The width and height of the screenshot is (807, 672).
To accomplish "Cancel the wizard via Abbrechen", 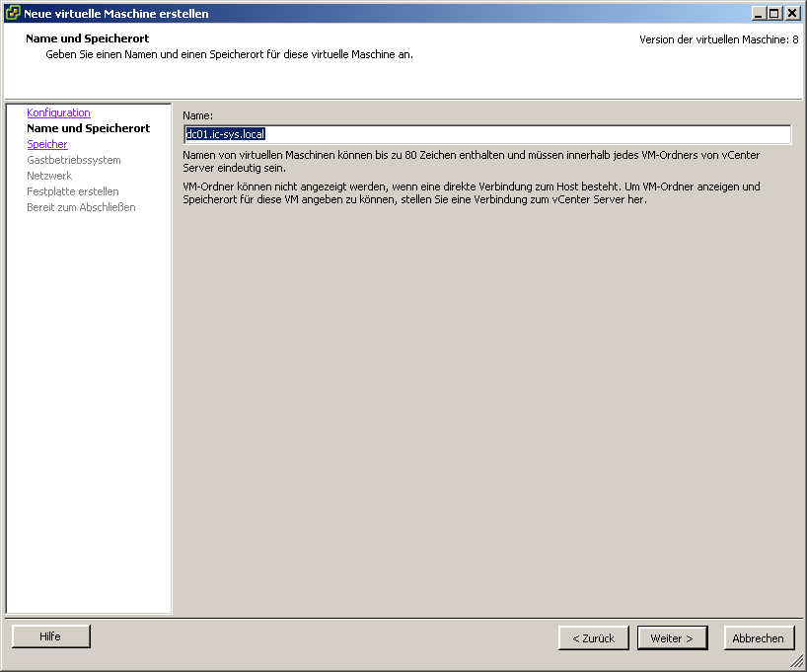I will (x=758, y=638).
